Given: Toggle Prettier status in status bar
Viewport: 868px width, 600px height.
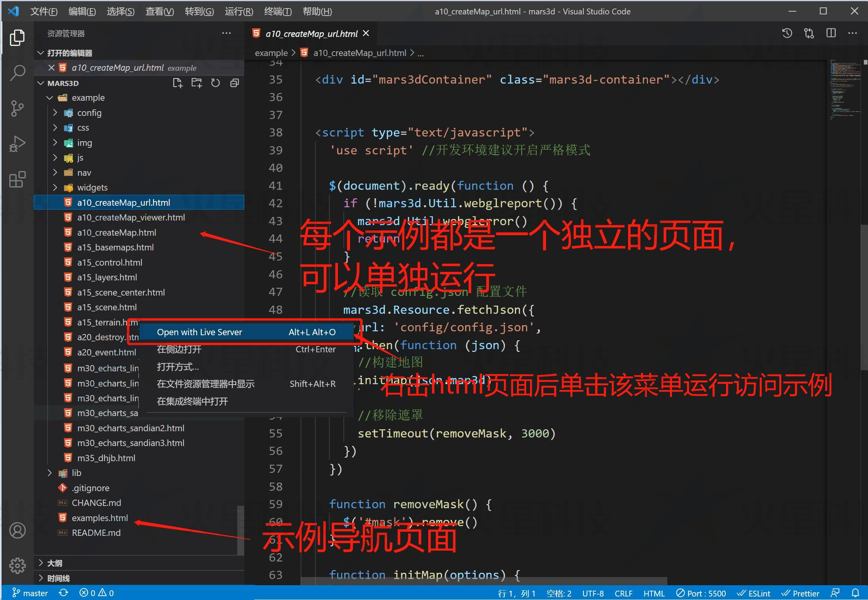Looking at the screenshot, I should (800, 593).
